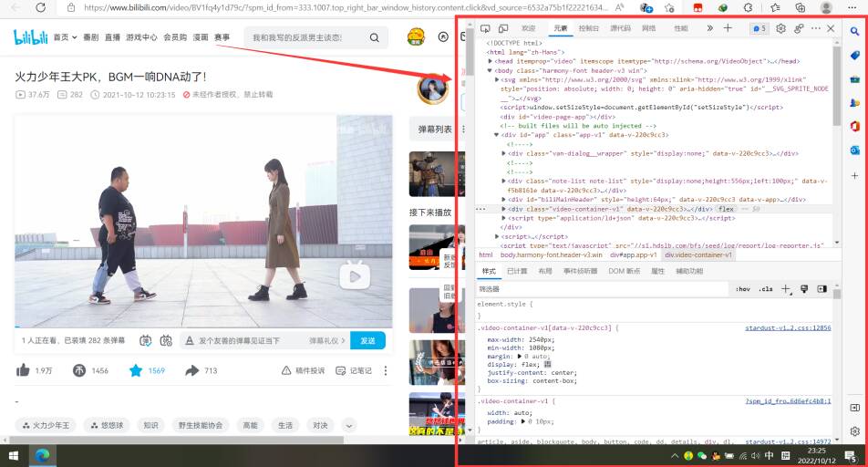868x467 pixels.
Task: Open the Edge sidebar Outlook icon
Action: [854, 150]
